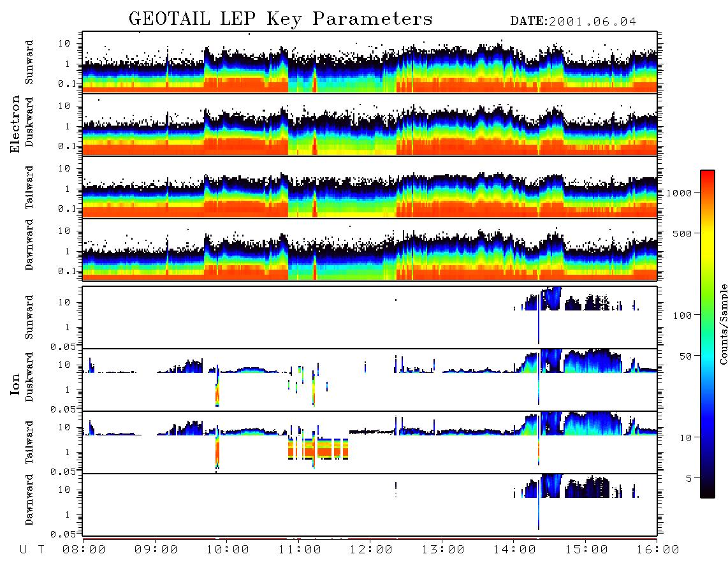Screen dimensions: 728x561
Task: Click the "14:00" time tick label
Action: click(x=514, y=550)
